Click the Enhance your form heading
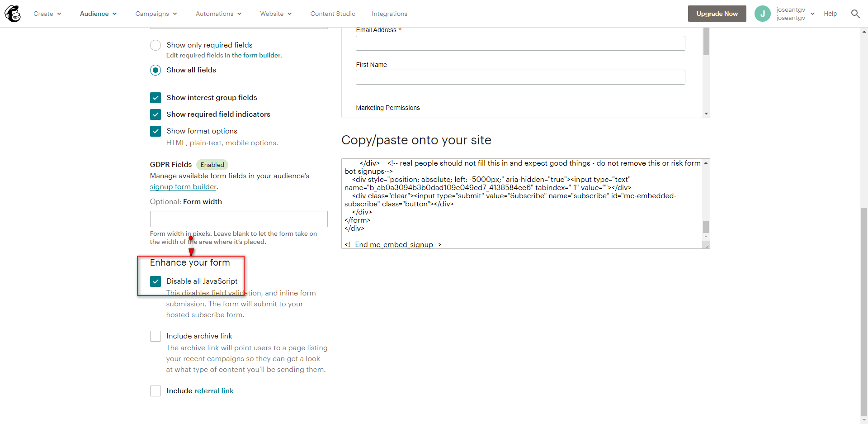This screenshot has height=424, width=868. [190, 263]
